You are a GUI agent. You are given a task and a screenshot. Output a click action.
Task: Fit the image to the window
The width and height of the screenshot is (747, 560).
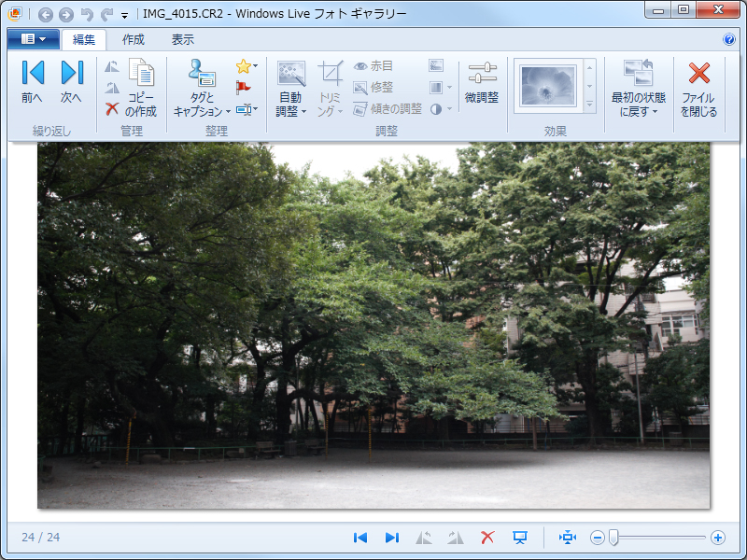pos(568,537)
